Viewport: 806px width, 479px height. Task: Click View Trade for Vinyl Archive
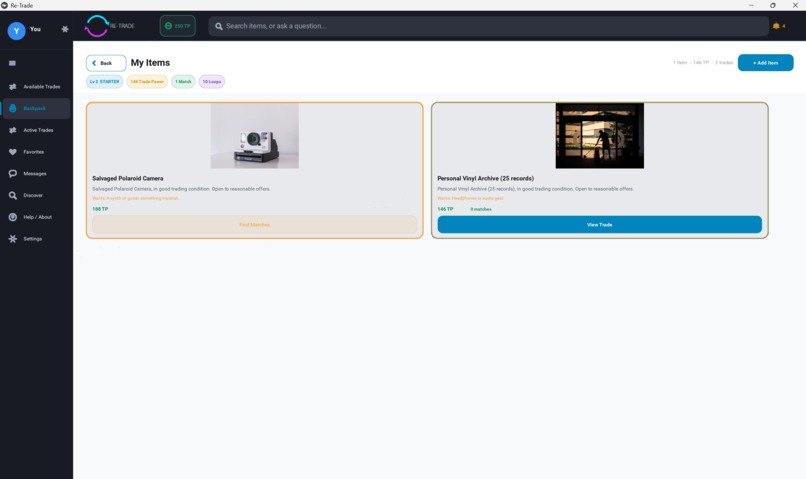point(599,225)
